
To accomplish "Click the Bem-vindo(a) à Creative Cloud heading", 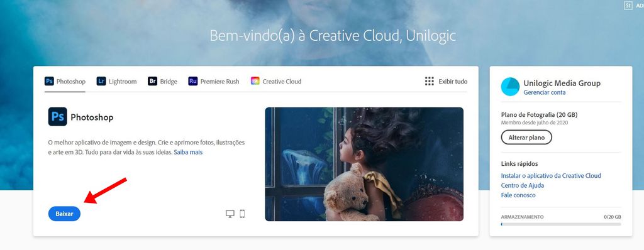I will (333, 36).
